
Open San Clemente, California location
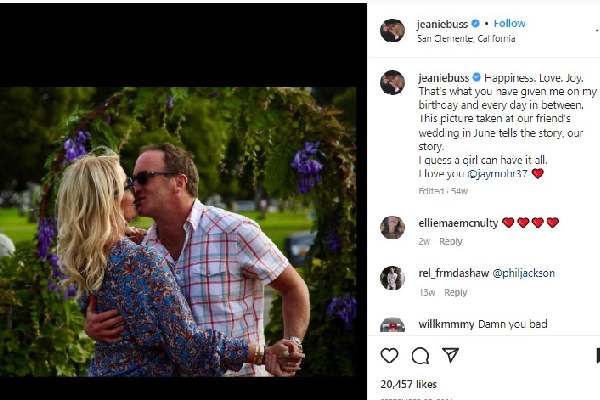(467, 39)
